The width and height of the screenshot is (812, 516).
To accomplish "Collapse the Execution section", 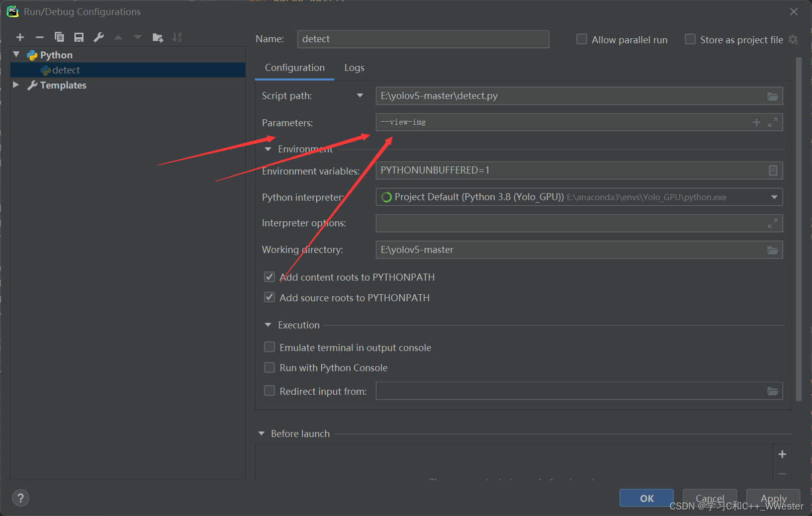I will (x=268, y=325).
